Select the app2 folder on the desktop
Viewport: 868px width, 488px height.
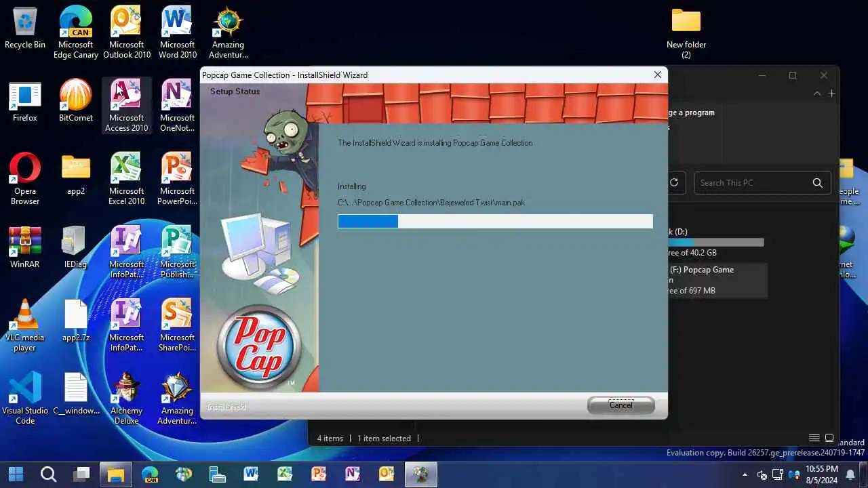coord(76,175)
